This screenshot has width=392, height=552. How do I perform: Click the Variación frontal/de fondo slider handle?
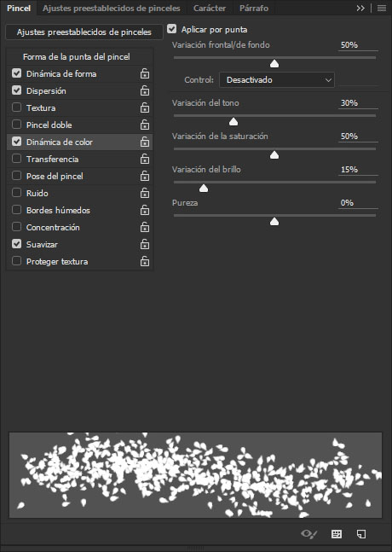coord(274,64)
